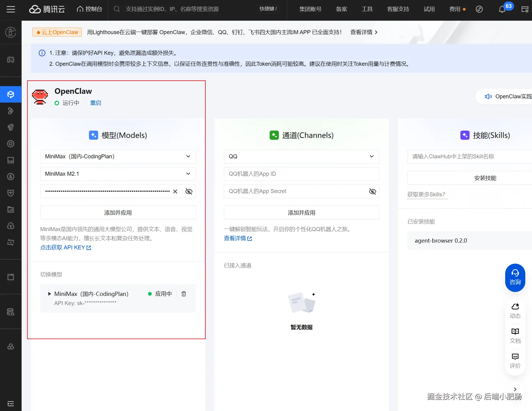Image resolution: width=532 pixels, height=411 pixels.
Task: Open the 咨询 support chat button
Action: (x=515, y=278)
